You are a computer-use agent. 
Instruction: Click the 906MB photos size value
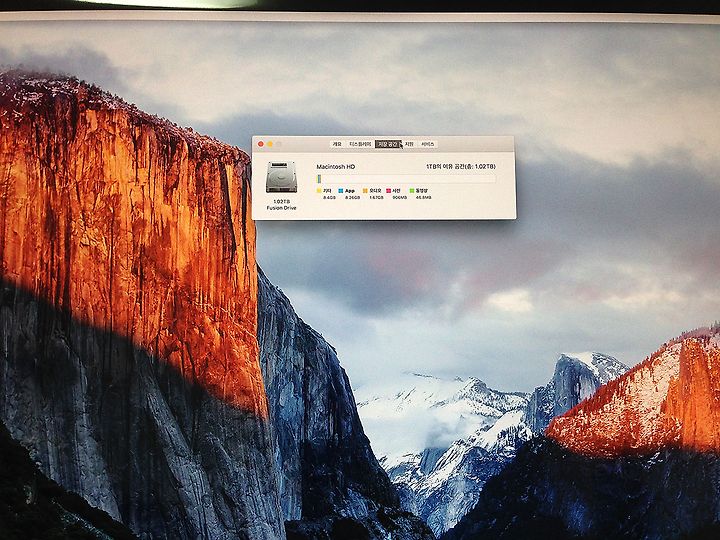[400, 198]
